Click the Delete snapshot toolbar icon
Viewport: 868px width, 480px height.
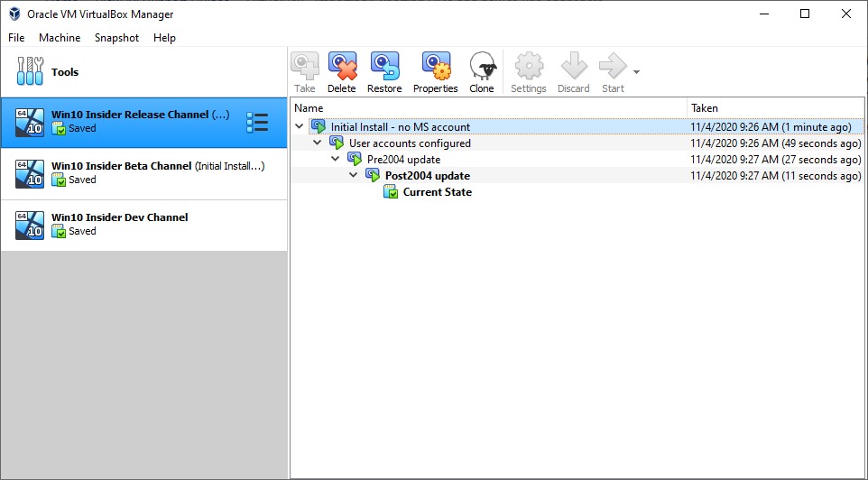coord(342,67)
